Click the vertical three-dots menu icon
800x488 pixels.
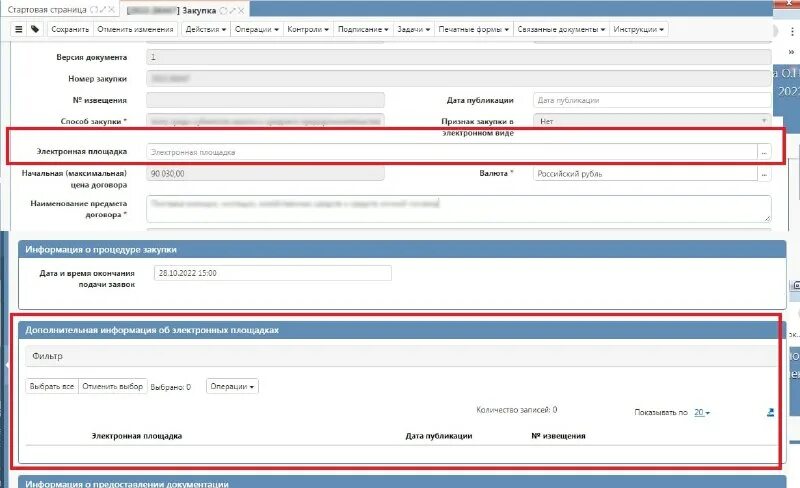pyautogui.click(x=792, y=32)
